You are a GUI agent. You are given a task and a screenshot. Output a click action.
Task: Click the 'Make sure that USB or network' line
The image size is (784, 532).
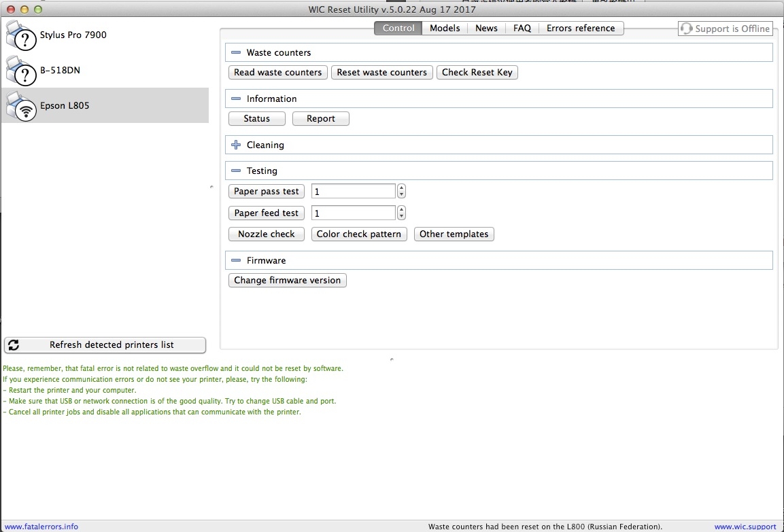click(x=169, y=401)
